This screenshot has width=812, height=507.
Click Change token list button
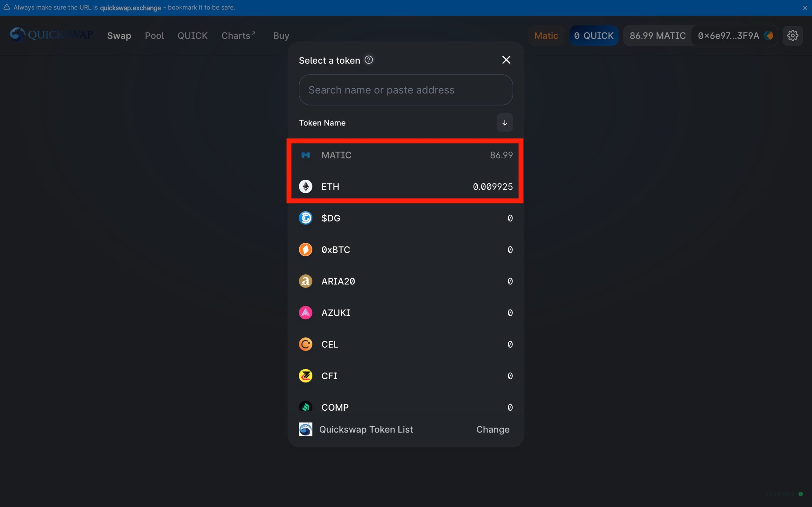(493, 430)
